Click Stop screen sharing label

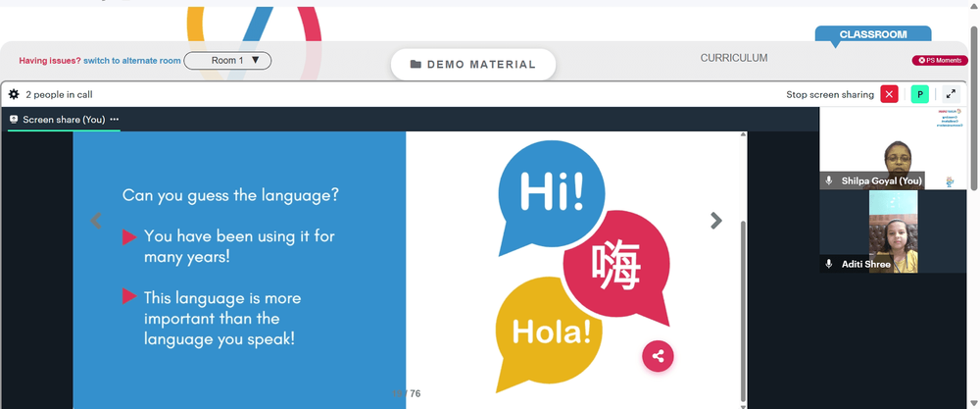[830, 94]
